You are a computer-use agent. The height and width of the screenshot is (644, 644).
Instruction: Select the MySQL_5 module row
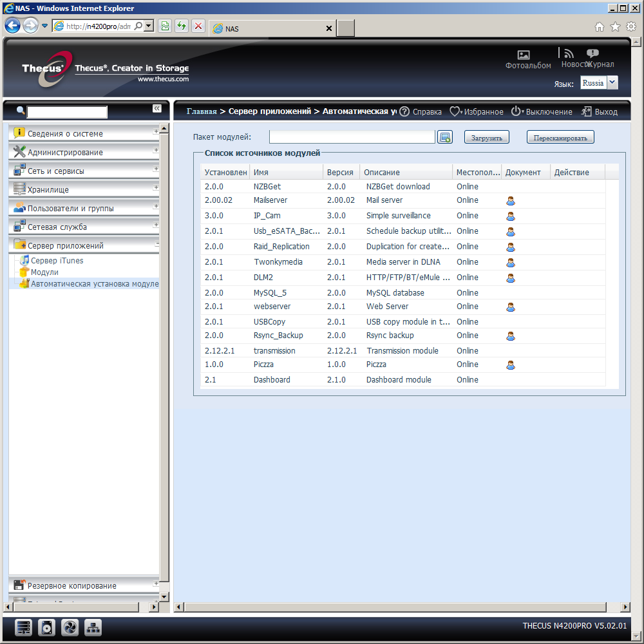[403, 293]
